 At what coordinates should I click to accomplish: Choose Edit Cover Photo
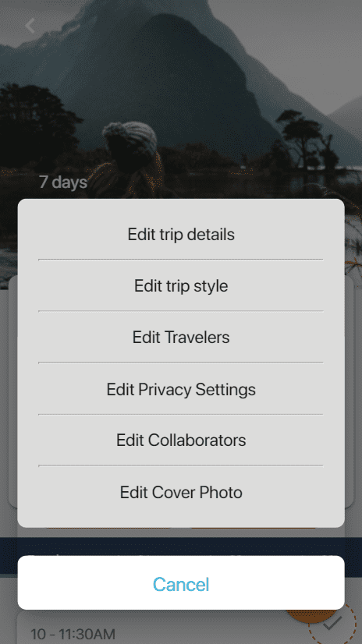181,492
